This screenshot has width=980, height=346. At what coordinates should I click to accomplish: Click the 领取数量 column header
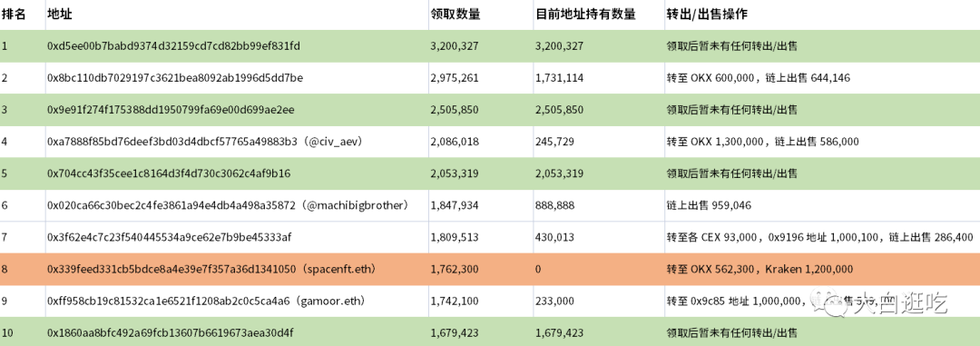[456, 15]
